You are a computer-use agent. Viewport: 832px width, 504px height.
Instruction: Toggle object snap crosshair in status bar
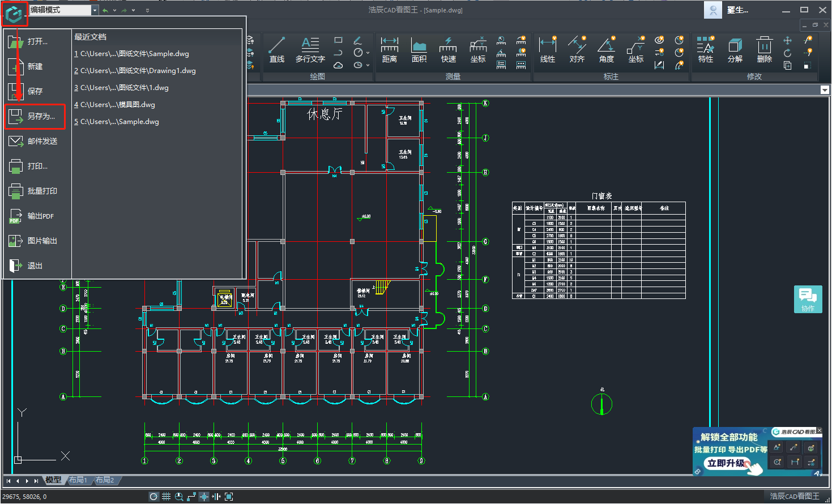[204, 497]
